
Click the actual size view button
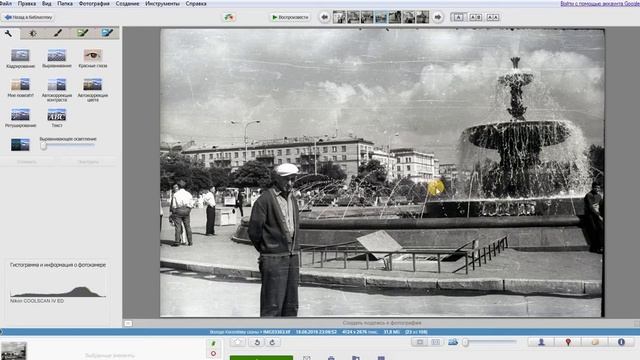pos(436,342)
